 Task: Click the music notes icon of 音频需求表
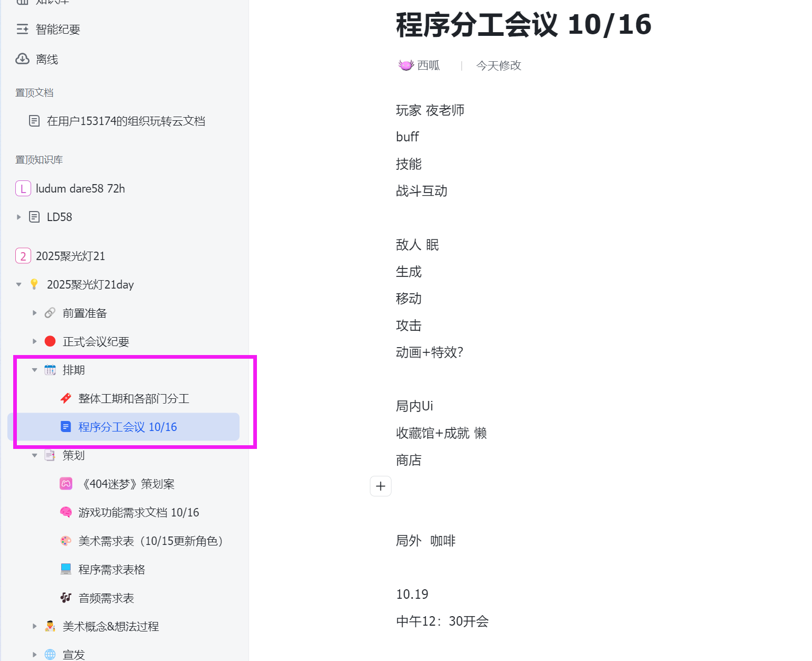[x=66, y=598]
